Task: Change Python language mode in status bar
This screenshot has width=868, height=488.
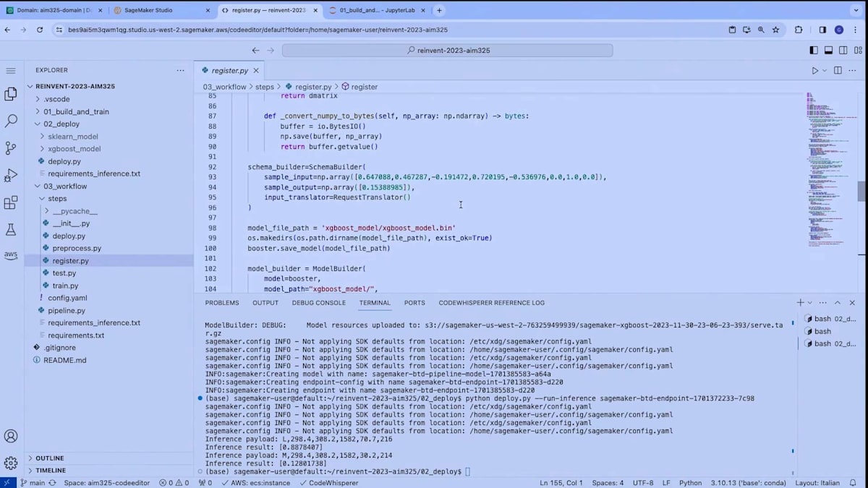Action: pos(690,482)
